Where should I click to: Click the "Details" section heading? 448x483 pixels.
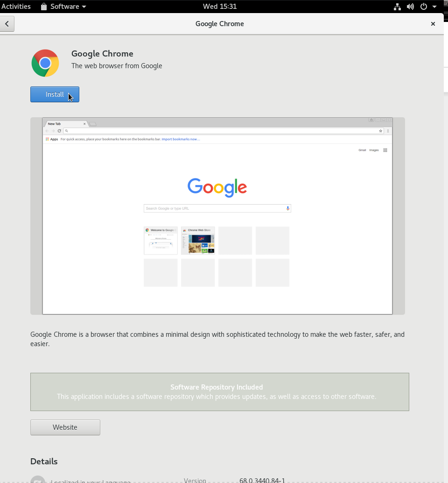44,462
